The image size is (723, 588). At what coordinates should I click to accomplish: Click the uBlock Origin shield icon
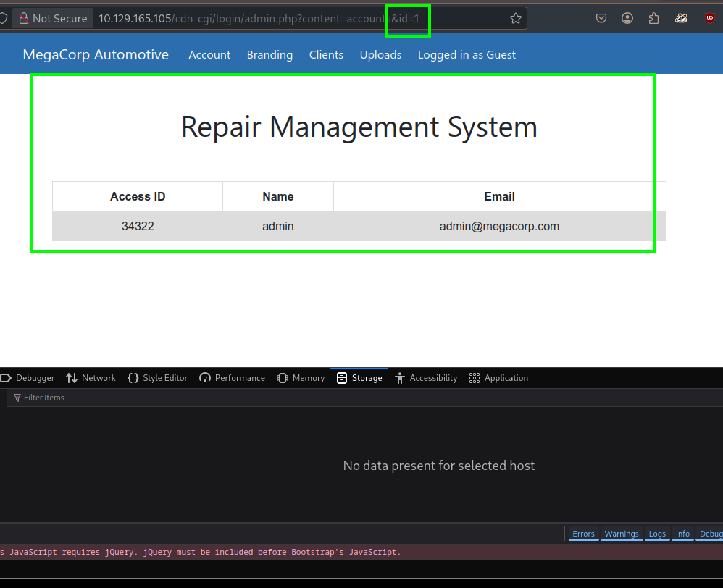point(710,18)
